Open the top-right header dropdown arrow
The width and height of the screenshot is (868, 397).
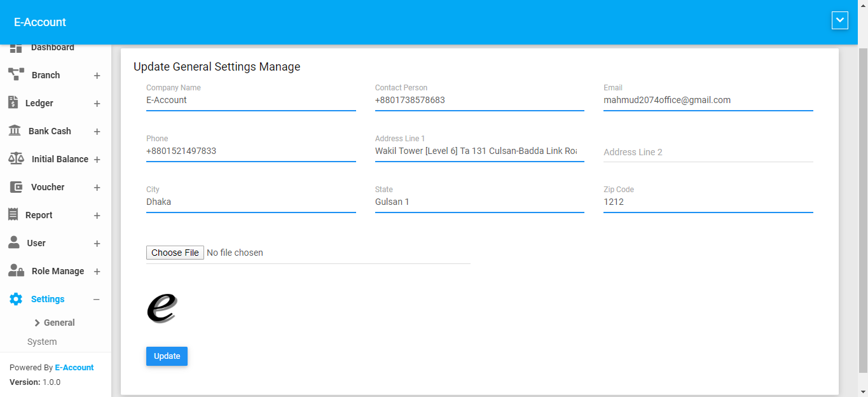(839, 20)
